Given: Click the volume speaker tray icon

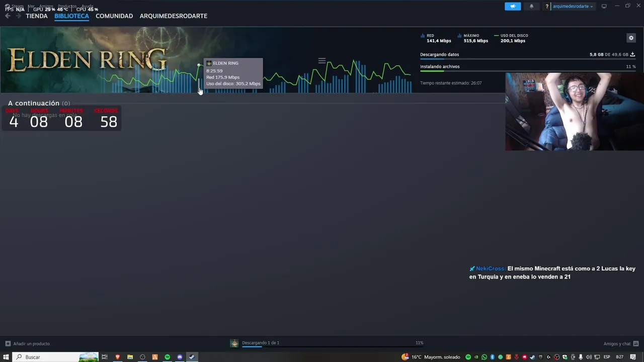Looking at the screenshot, I should (x=589, y=357).
